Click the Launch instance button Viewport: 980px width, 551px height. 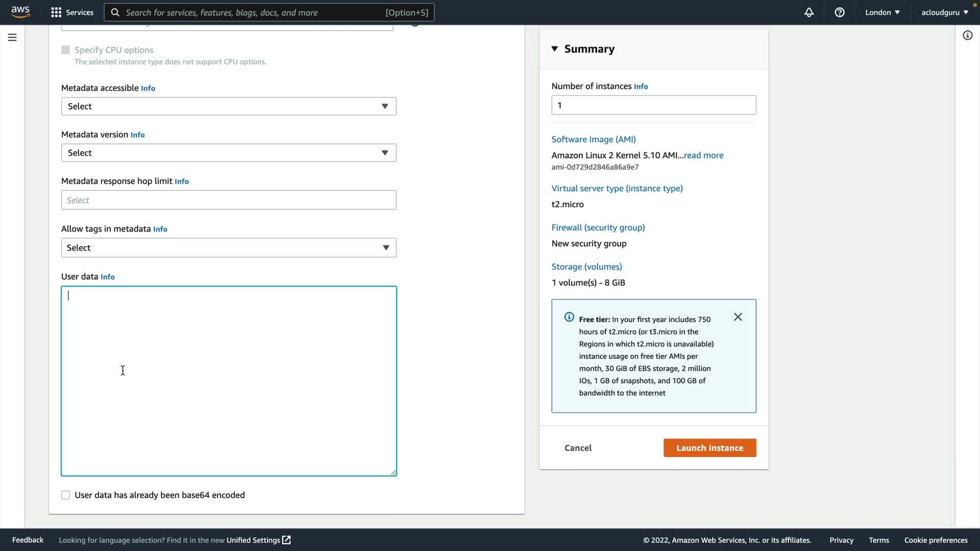coord(709,447)
